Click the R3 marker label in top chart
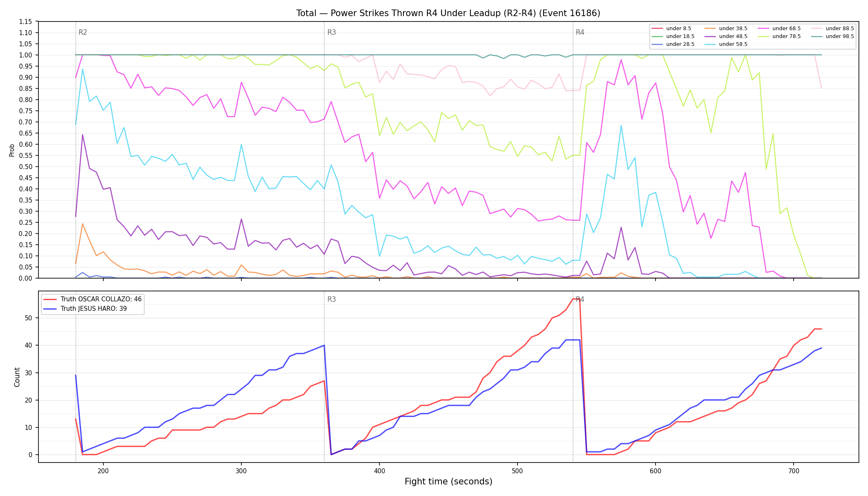The width and height of the screenshot is (868, 496). pos(331,32)
